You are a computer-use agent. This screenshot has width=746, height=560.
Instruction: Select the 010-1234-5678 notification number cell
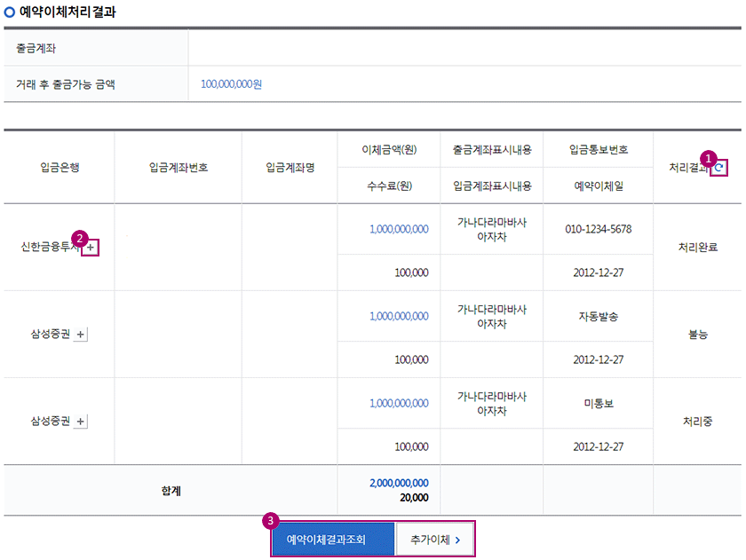598,229
